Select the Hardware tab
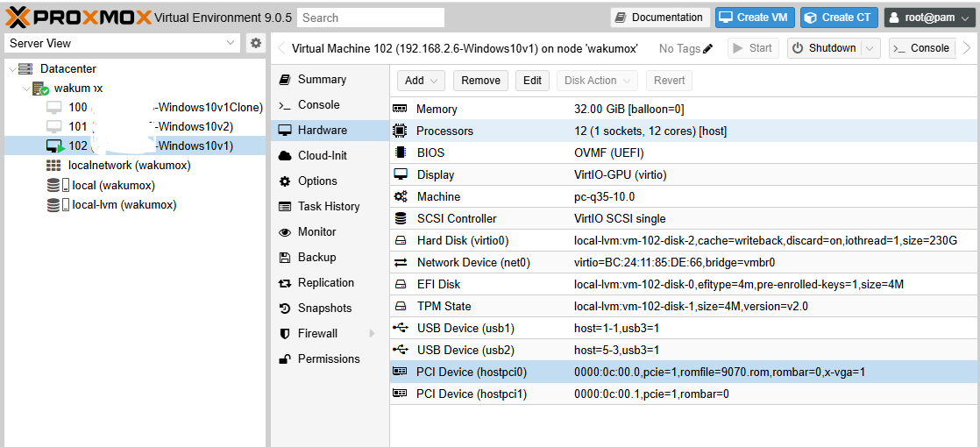980x447 pixels. coord(330,130)
